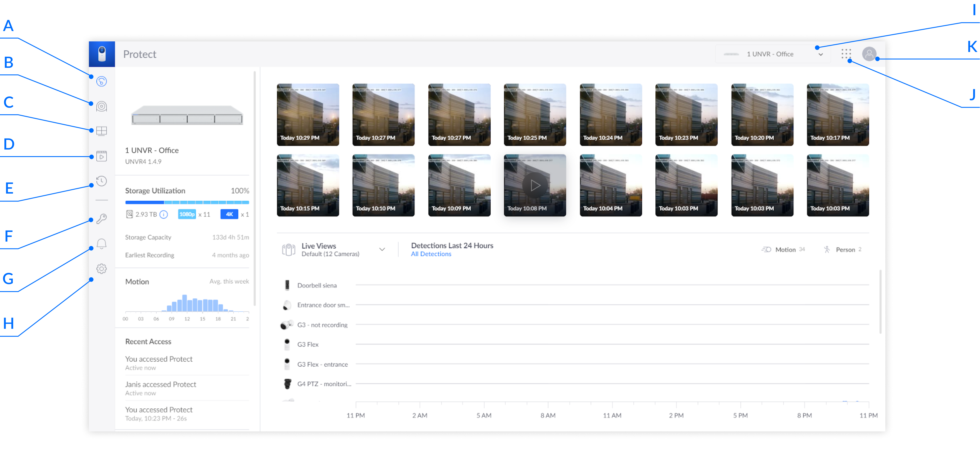Select the Entrance door sm... camera row
The width and height of the screenshot is (980, 453).
coord(575,305)
